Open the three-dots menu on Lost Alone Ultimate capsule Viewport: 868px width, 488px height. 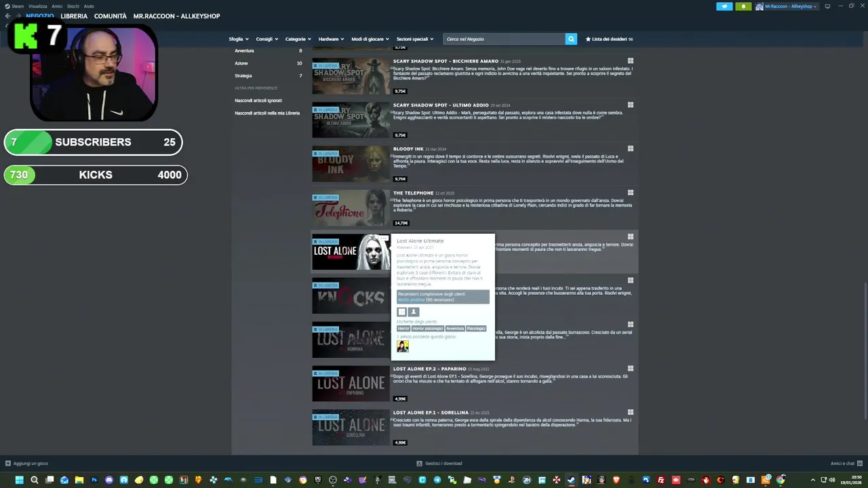coord(384,238)
